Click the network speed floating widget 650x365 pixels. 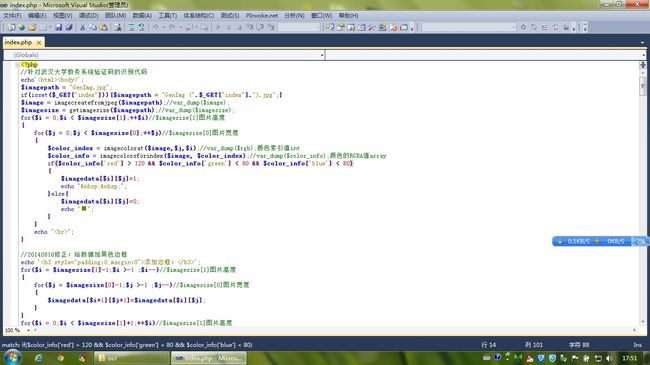599,241
